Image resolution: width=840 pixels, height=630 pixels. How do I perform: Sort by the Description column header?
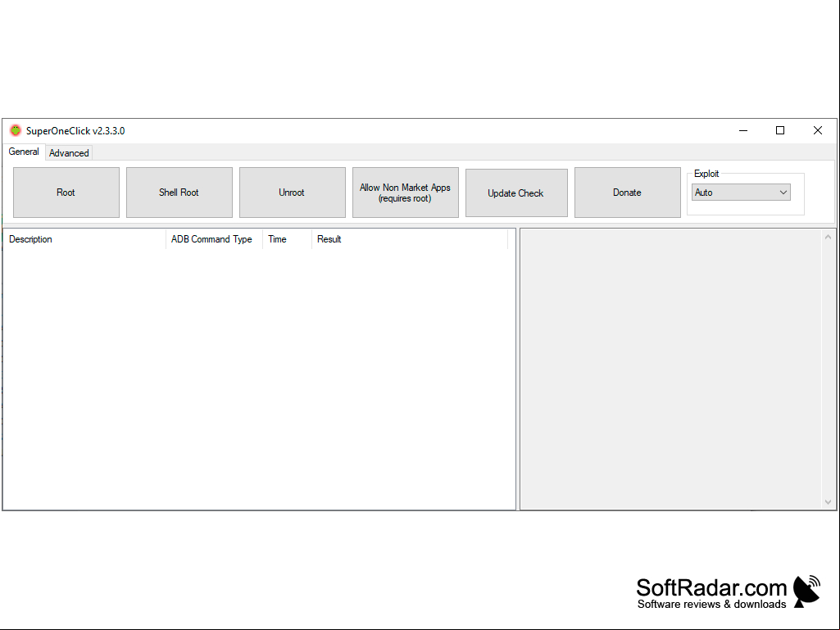(84, 239)
